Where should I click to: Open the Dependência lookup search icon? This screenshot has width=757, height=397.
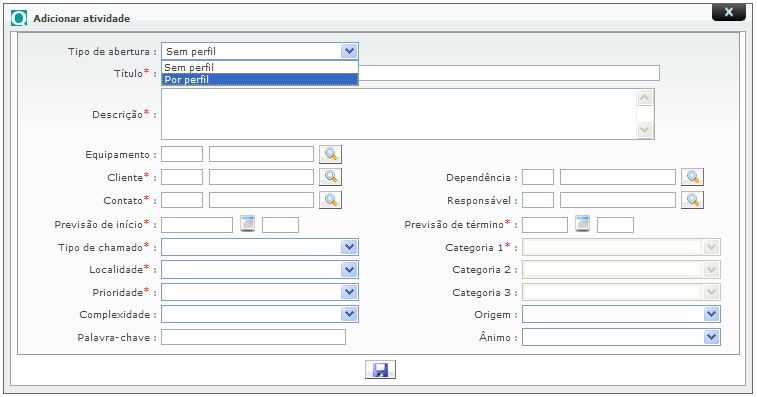pyautogui.click(x=692, y=177)
